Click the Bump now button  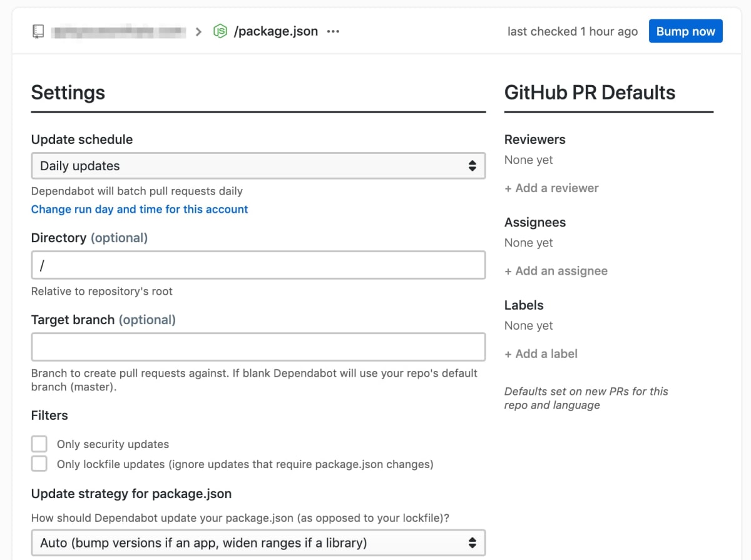click(x=685, y=31)
